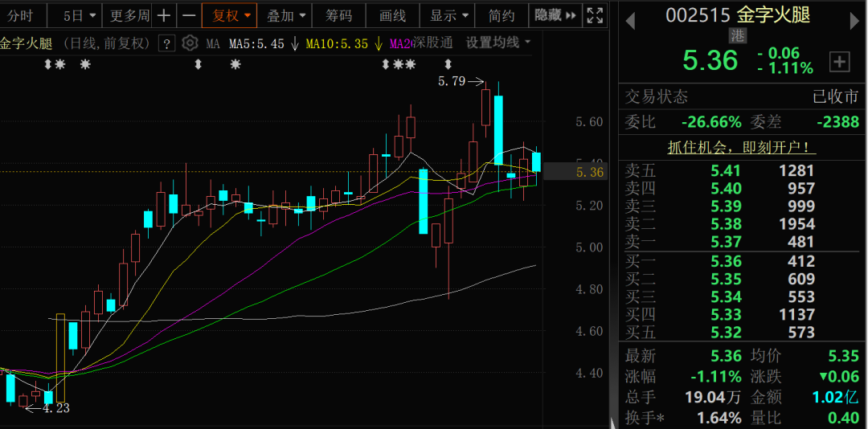Click the 5.79 high price marker on chart
The image size is (868, 429).
point(452,81)
